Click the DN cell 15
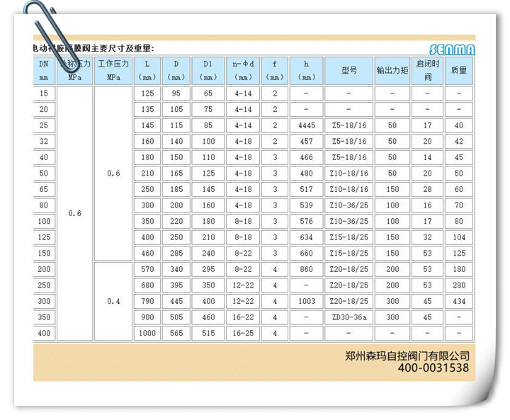The width and height of the screenshot is (510, 420). click(x=44, y=93)
